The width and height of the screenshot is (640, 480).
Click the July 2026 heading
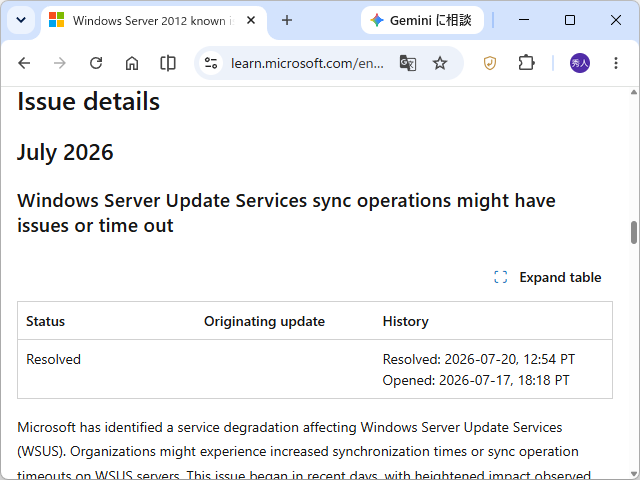(65, 152)
